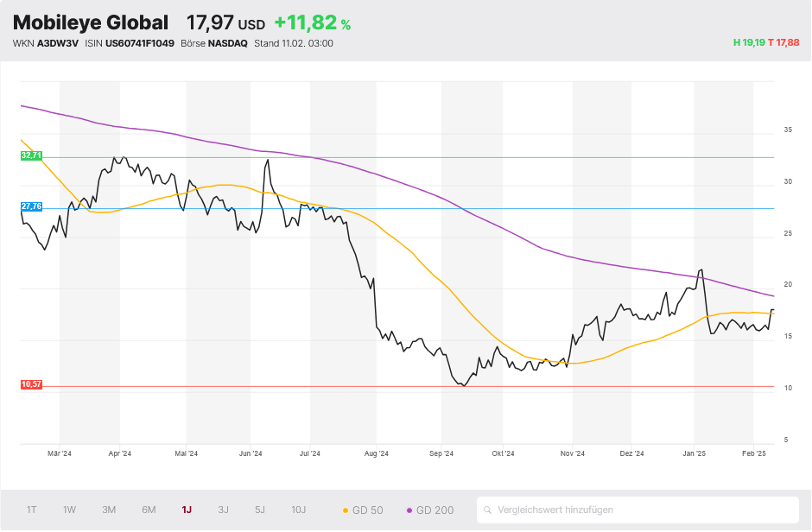Click the Dez '24 axis label

(631, 454)
